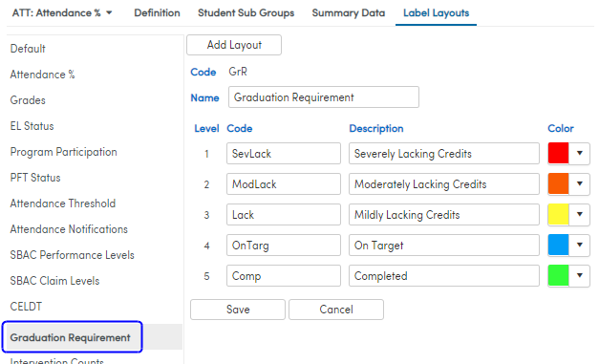
Task: Go to the Summary Data tab
Action: [x=349, y=13]
